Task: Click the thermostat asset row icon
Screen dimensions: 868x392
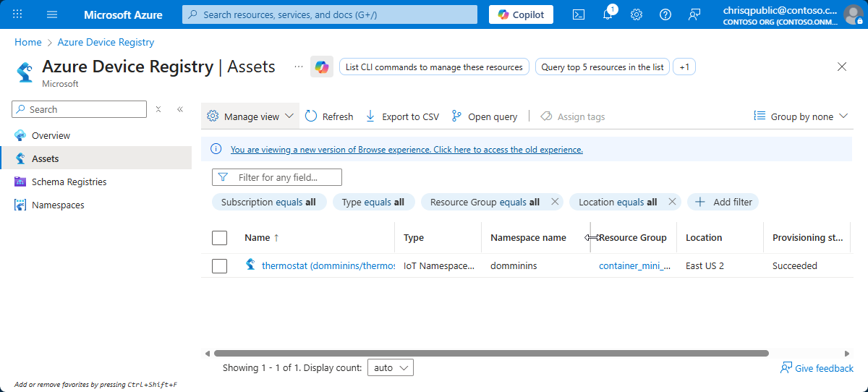Action: click(250, 265)
